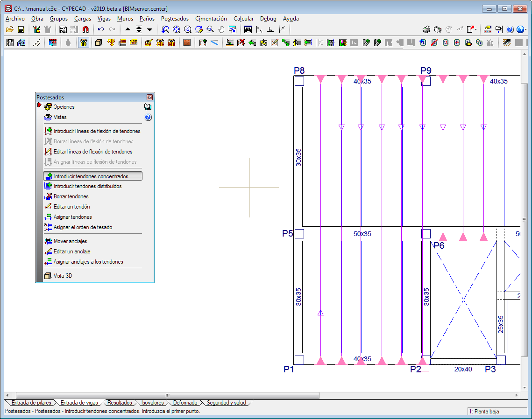Switch to Entrada de pilares tab
532x419 pixels.
pos(31,403)
